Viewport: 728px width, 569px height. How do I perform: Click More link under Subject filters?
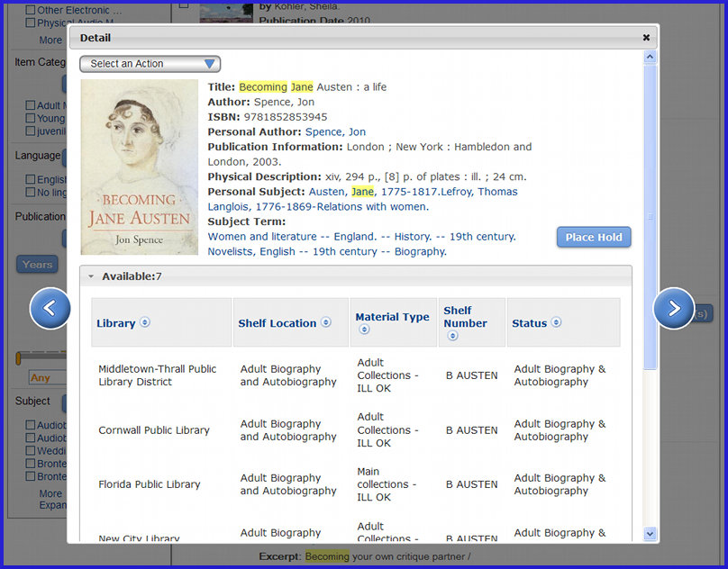[x=50, y=493]
